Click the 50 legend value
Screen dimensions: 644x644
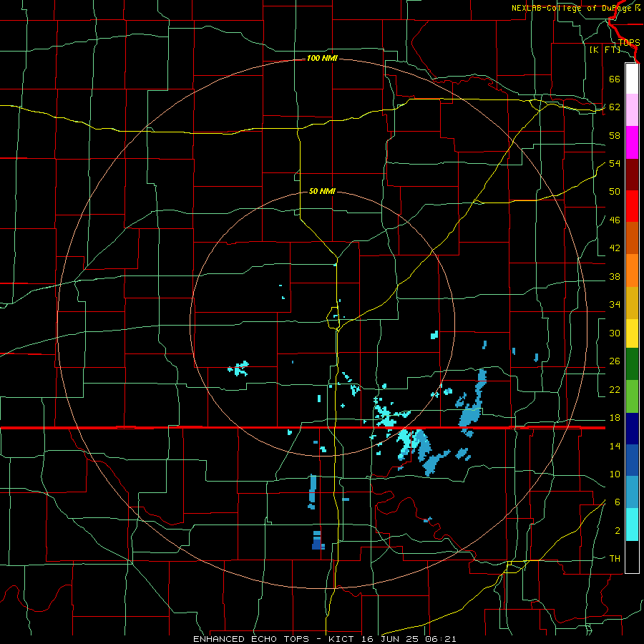pos(615,192)
